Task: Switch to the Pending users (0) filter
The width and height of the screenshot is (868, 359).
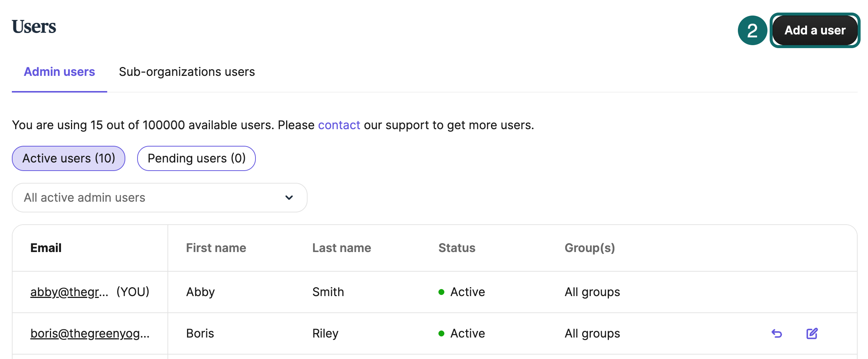Action: [196, 158]
